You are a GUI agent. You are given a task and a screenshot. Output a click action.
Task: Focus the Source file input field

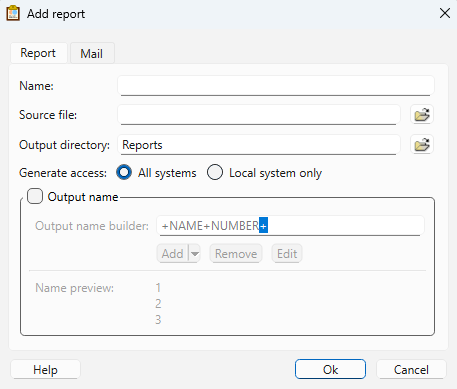pos(259,115)
